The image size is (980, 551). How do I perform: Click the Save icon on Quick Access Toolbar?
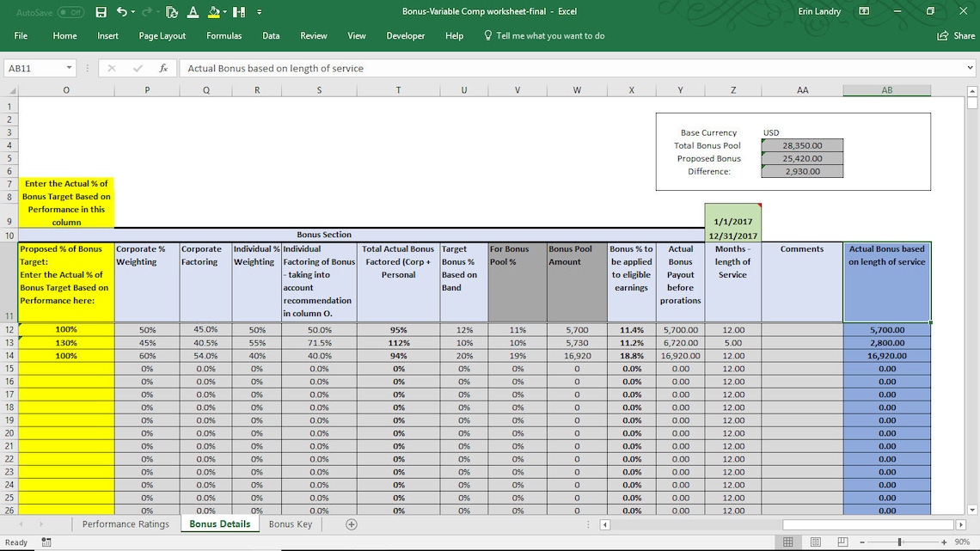point(101,11)
